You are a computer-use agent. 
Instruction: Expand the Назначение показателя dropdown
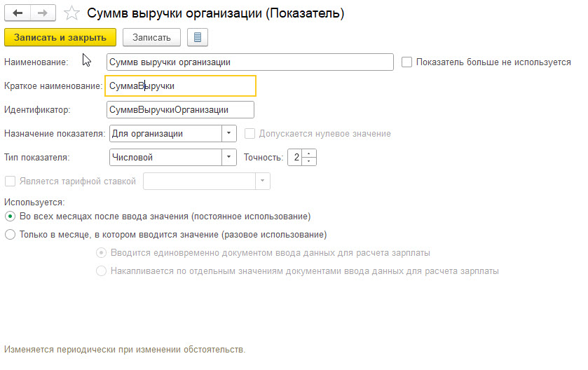coord(230,133)
